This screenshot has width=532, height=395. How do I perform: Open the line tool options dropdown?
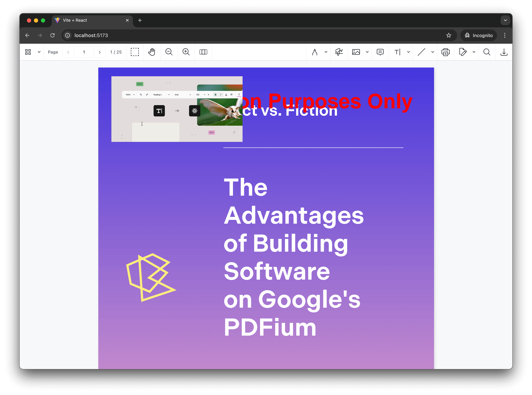(432, 52)
